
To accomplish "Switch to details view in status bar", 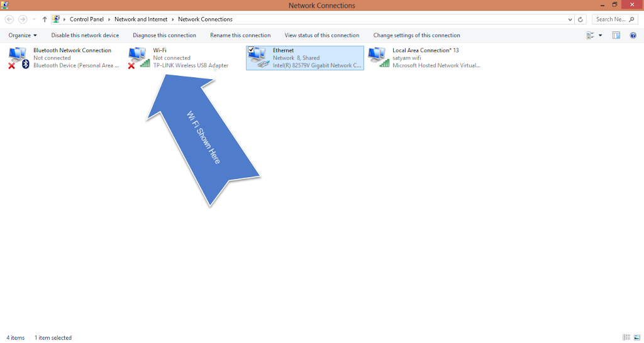I will point(626,337).
